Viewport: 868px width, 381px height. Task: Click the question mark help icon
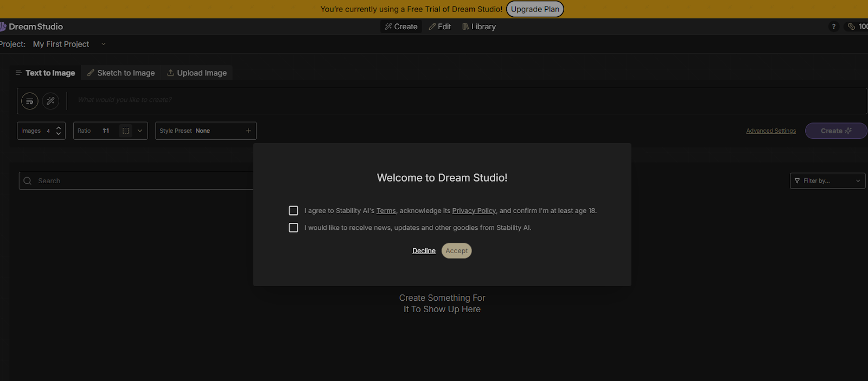click(834, 27)
